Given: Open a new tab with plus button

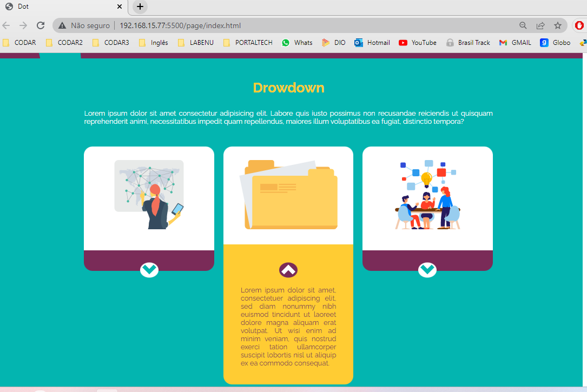Looking at the screenshot, I should [140, 6].
